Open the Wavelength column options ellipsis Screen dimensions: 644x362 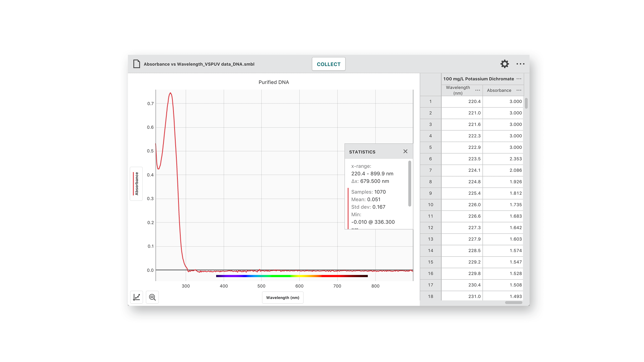pyautogui.click(x=478, y=90)
